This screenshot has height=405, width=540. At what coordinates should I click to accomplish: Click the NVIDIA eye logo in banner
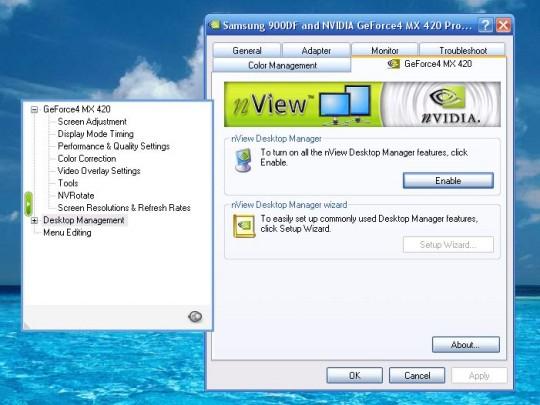point(448,97)
